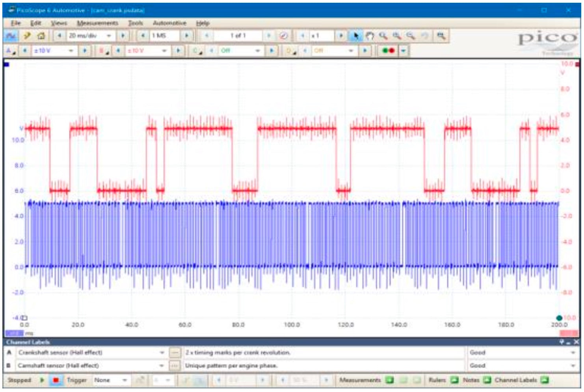Image resolution: width=584 pixels, height=392 pixels.
Task: Click the crank timing marks description field
Action: pos(323,353)
